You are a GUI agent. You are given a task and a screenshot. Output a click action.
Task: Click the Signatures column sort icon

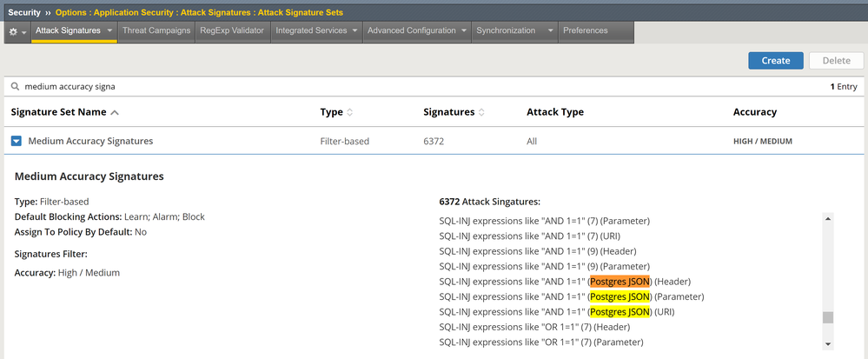click(x=481, y=112)
